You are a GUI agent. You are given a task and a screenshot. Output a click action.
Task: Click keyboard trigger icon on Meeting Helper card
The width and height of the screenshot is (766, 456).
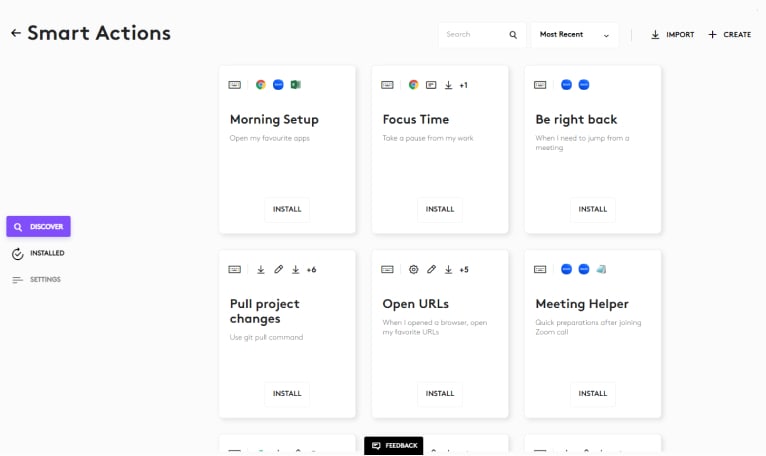[540, 269]
